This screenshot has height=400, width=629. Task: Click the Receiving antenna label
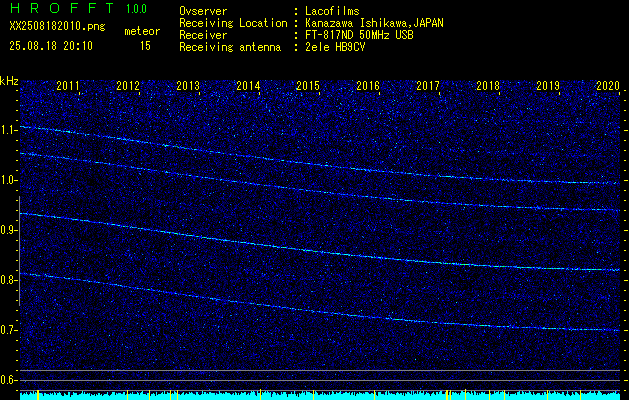(x=230, y=47)
